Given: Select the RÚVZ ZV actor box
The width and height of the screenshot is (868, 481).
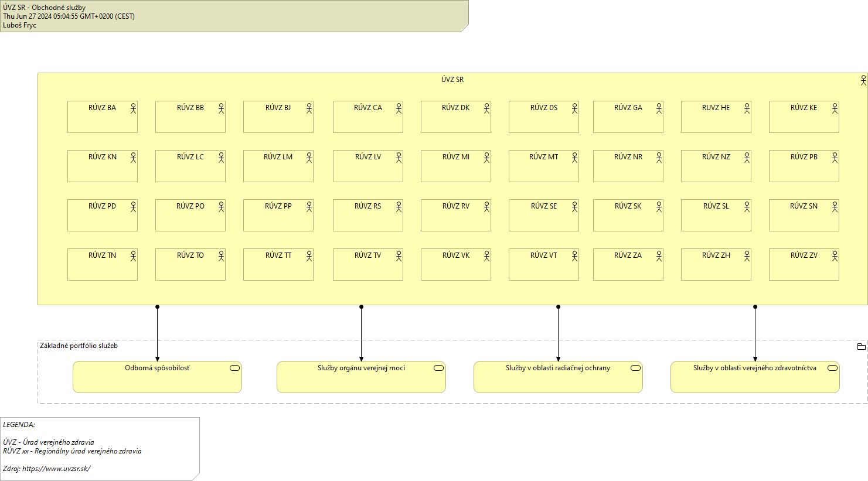Looking at the screenshot, I should pos(804,265).
